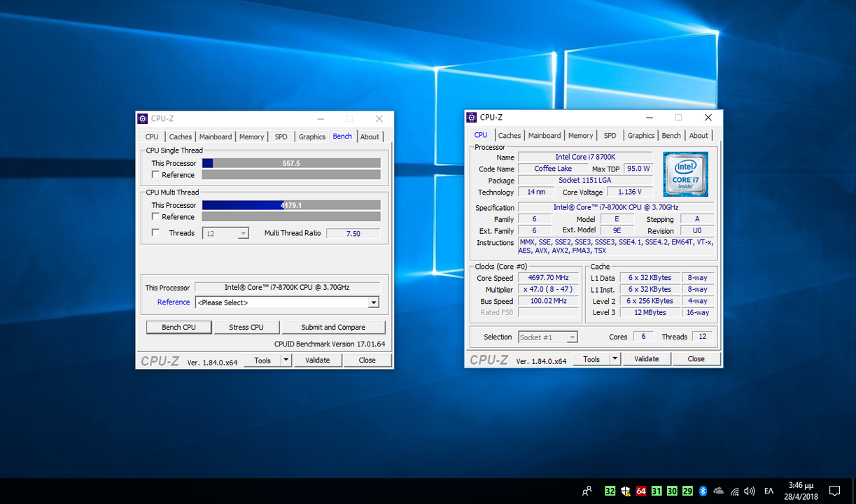The image size is (856, 504).
Task: Open the Action Center notification icon
Action: point(834,491)
